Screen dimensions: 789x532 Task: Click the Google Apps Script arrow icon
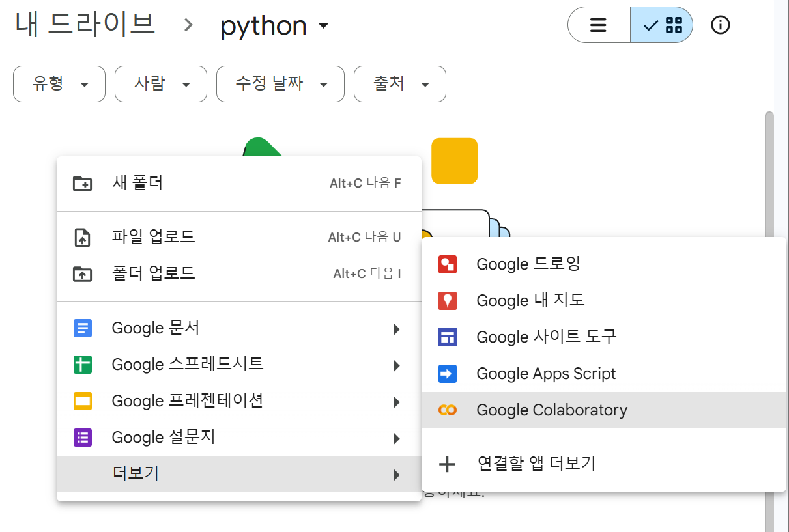448,373
